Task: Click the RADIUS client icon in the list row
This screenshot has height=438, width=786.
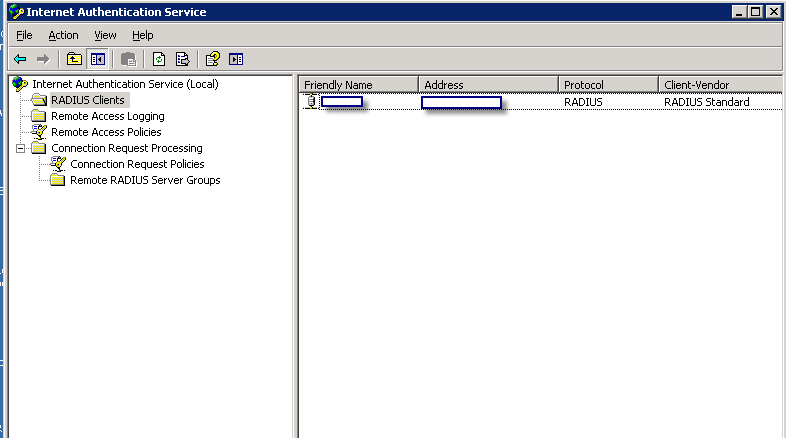Action: point(311,101)
